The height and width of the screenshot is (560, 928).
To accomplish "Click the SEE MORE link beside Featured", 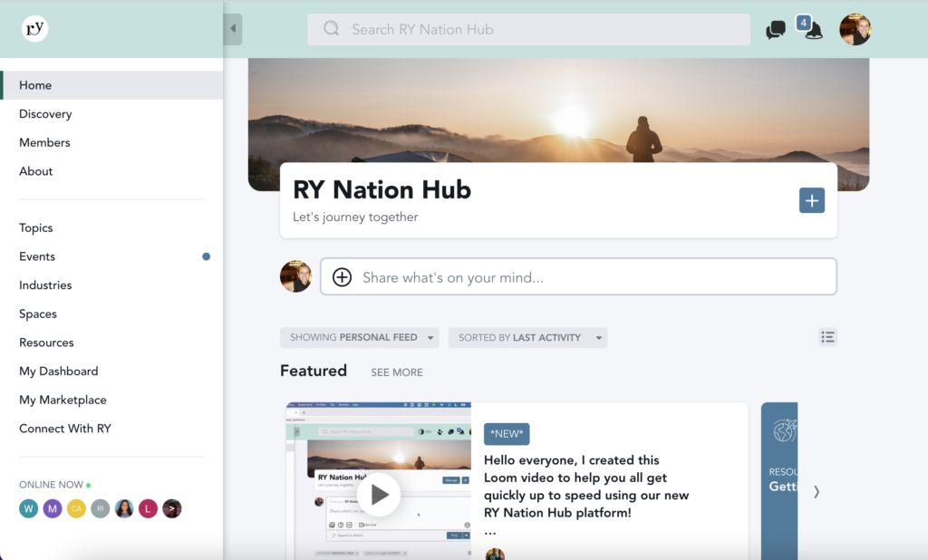I will pyautogui.click(x=397, y=372).
